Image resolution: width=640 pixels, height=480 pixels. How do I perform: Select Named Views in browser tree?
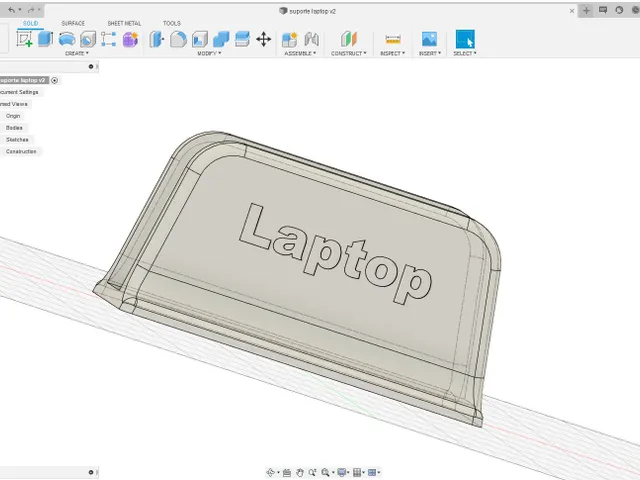(14, 104)
